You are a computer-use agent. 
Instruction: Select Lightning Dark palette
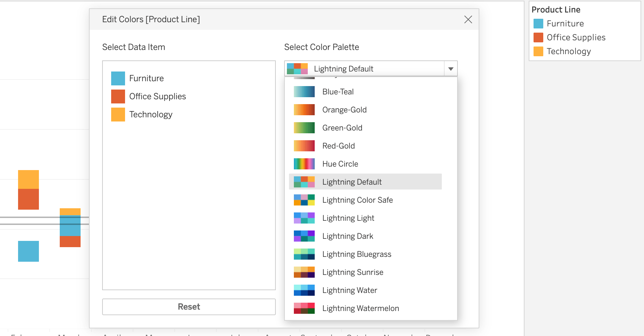point(365,236)
